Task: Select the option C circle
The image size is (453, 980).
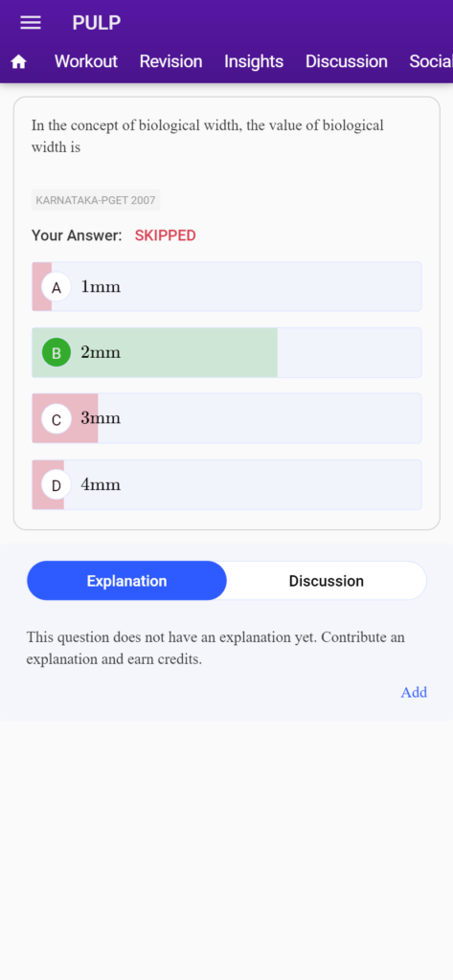Action: point(57,419)
